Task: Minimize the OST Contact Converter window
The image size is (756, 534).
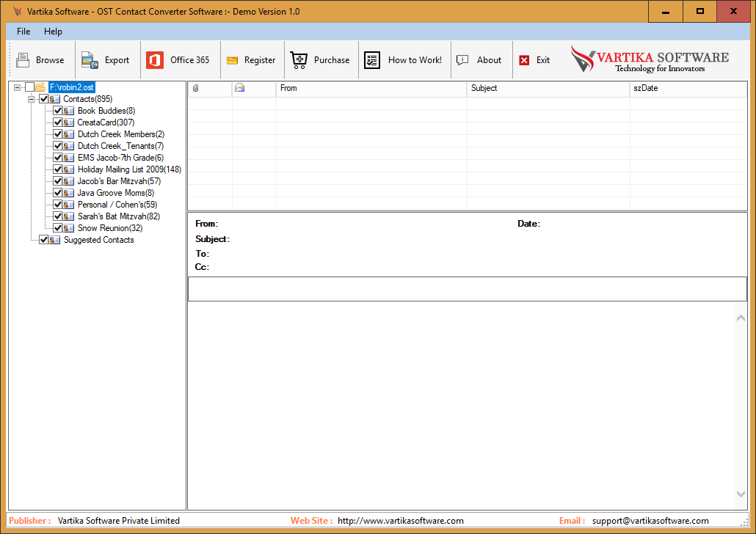Action: click(666, 12)
